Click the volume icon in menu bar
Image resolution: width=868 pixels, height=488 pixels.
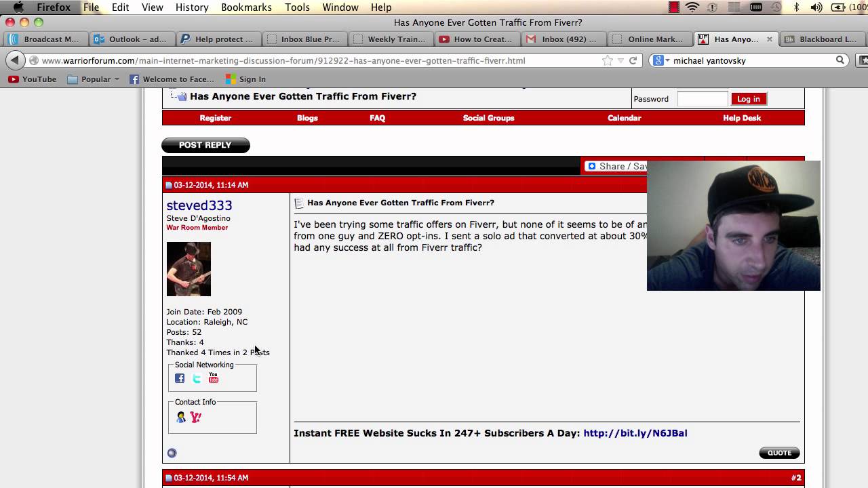coord(816,7)
